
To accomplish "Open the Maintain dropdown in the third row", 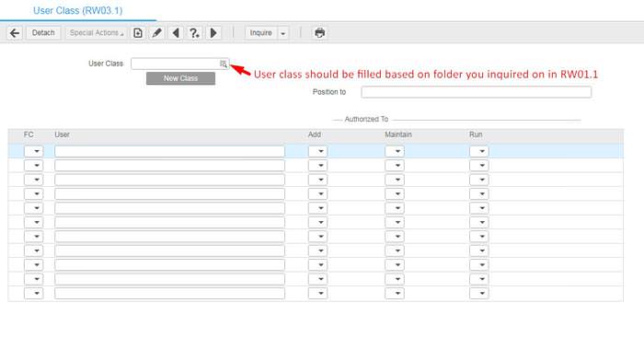I will (x=395, y=180).
